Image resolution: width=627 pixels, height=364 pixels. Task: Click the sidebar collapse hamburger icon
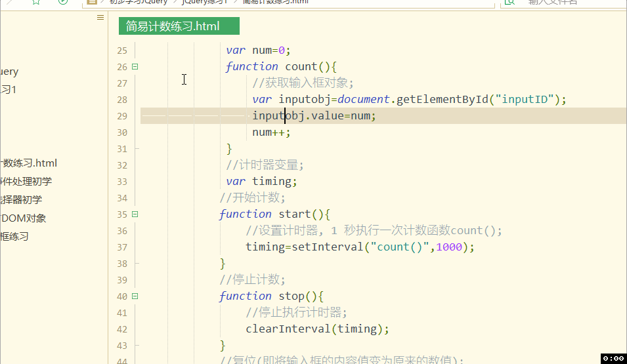[x=100, y=17]
